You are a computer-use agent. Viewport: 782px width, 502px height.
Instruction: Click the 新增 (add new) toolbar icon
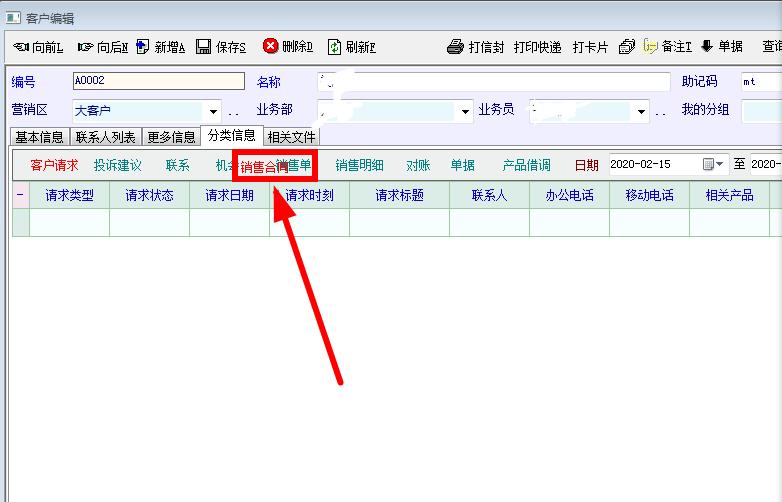(143, 47)
